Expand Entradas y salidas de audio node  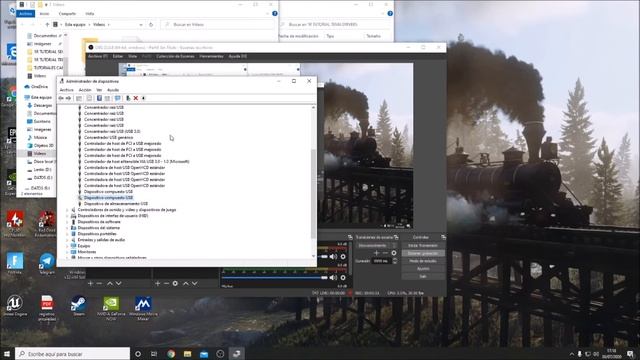pos(67,240)
